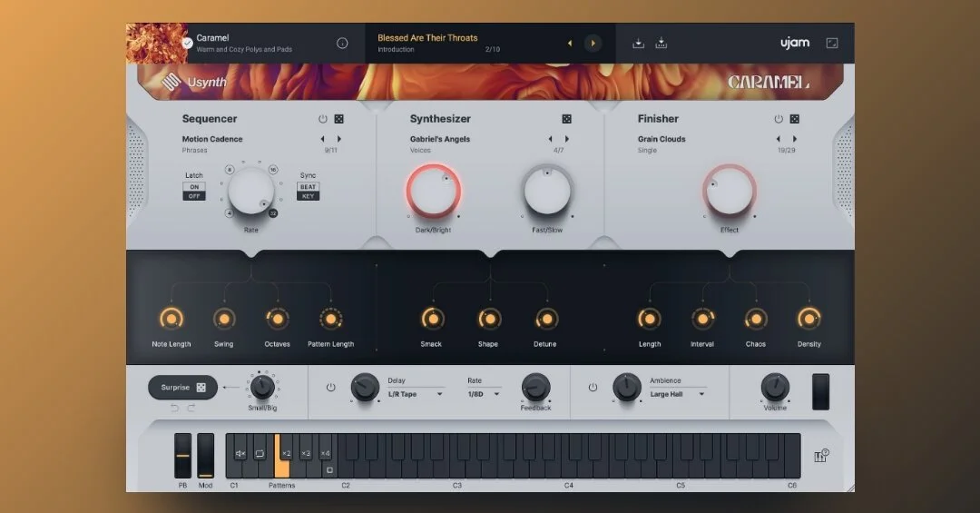This screenshot has height=513, width=980.
Task: Click the resize window icon near ujam
Action: point(832,44)
